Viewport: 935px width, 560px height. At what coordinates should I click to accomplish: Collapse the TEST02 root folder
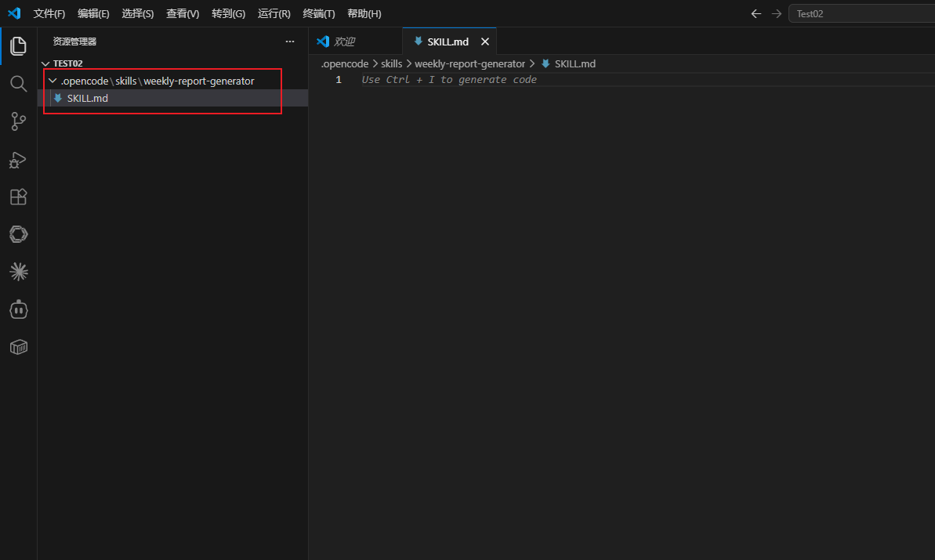click(x=45, y=63)
